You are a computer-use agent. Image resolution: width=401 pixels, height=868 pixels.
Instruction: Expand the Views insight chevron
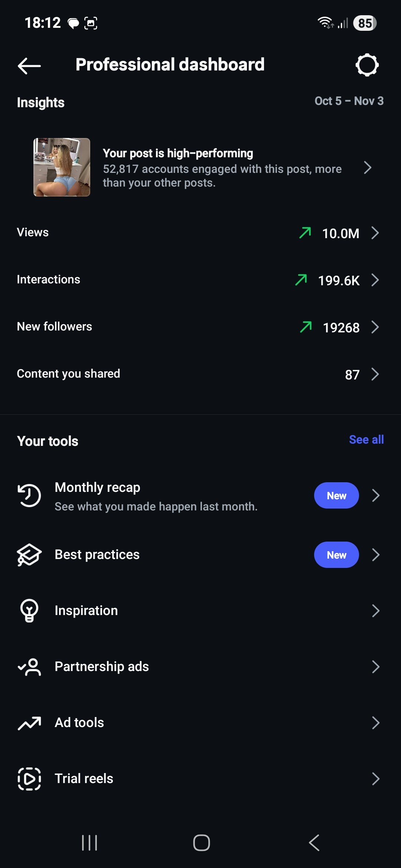375,233
